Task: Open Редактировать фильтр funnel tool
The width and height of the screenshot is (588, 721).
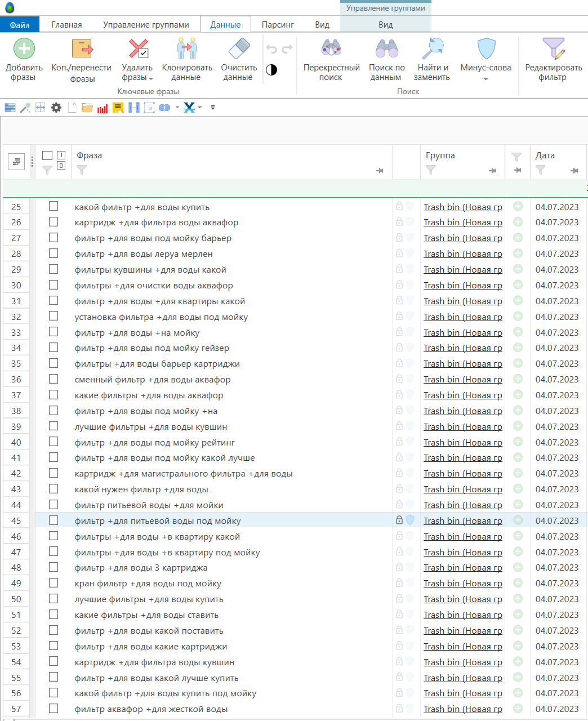Action: [x=553, y=50]
